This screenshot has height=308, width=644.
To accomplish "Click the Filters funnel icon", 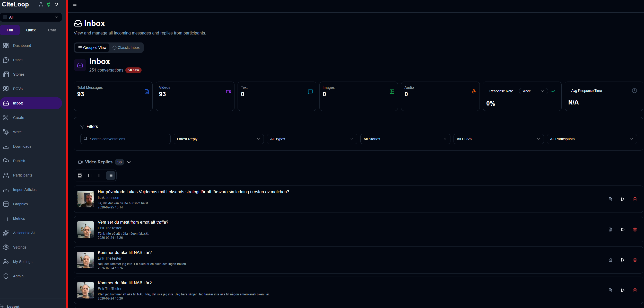I will pyautogui.click(x=82, y=127).
